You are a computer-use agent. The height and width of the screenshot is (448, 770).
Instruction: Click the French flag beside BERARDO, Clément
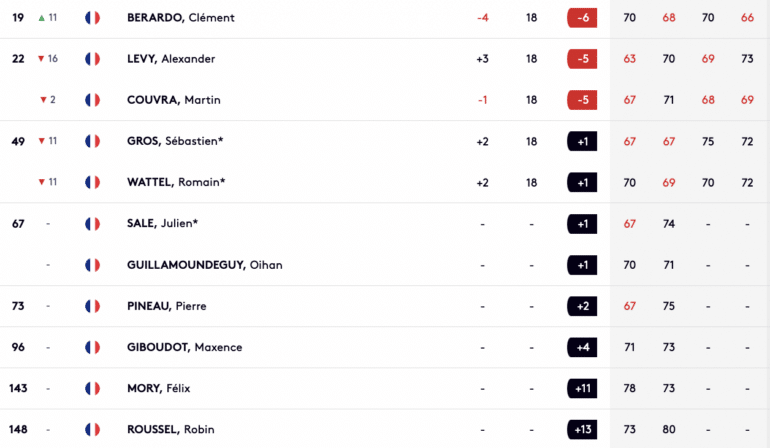click(92, 18)
